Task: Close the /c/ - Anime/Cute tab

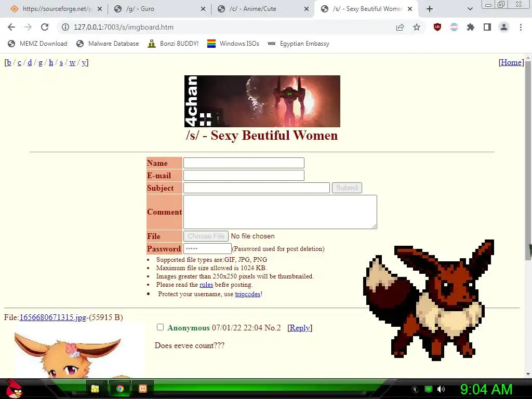Action: [307, 9]
